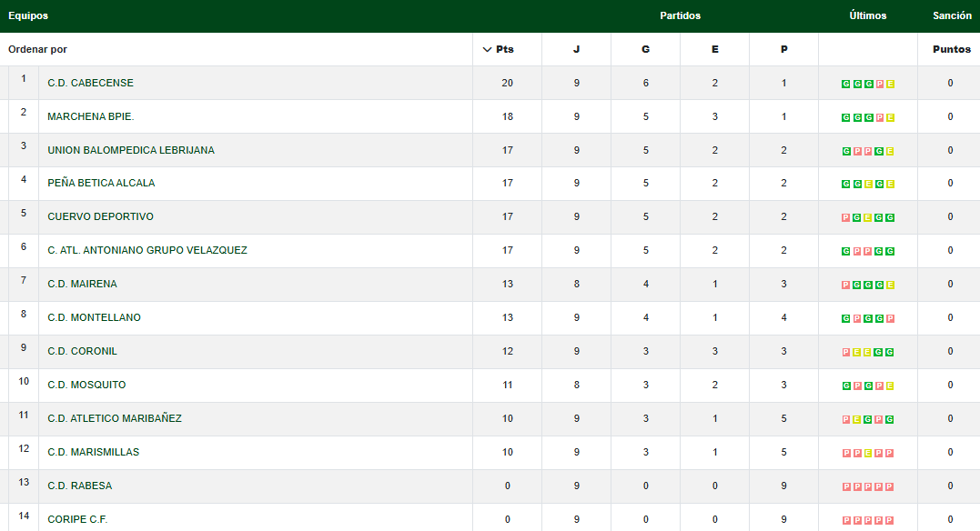Click the Partidos header tab
The width and height of the screenshot is (980, 531).
click(x=680, y=15)
